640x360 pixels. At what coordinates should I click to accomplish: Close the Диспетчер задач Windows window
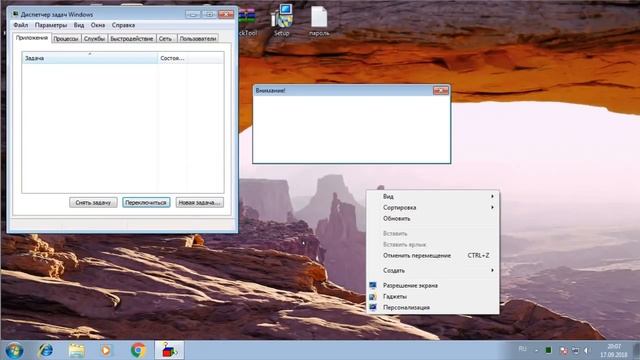(x=226, y=14)
